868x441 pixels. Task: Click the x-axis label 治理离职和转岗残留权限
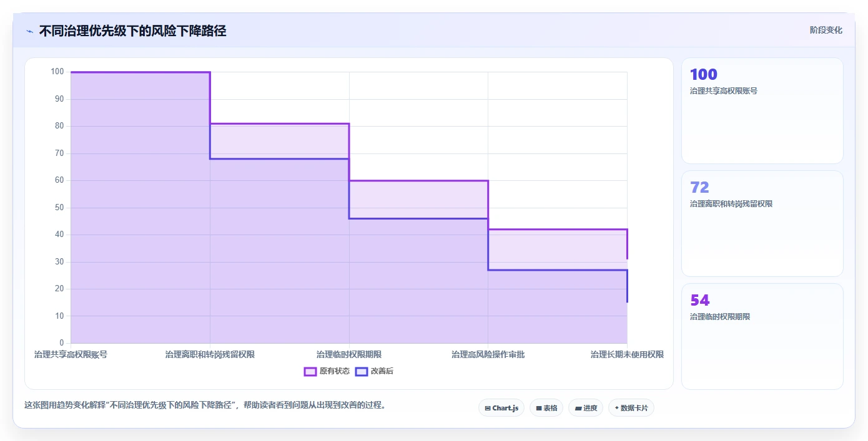[210, 354]
